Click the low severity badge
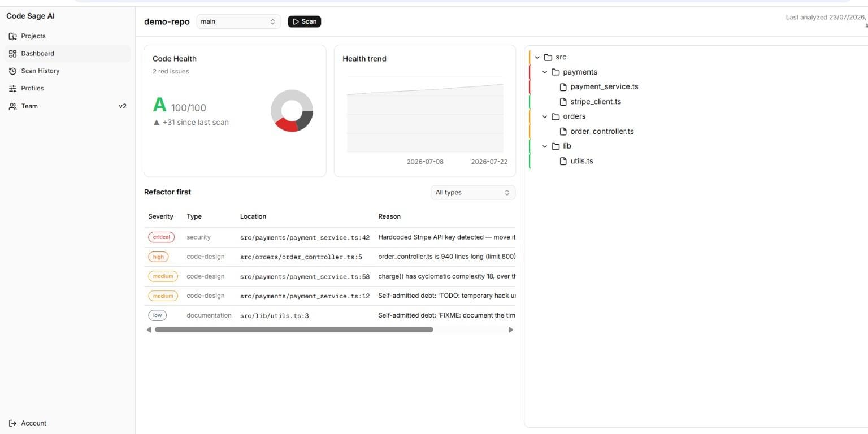 pyautogui.click(x=157, y=315)
